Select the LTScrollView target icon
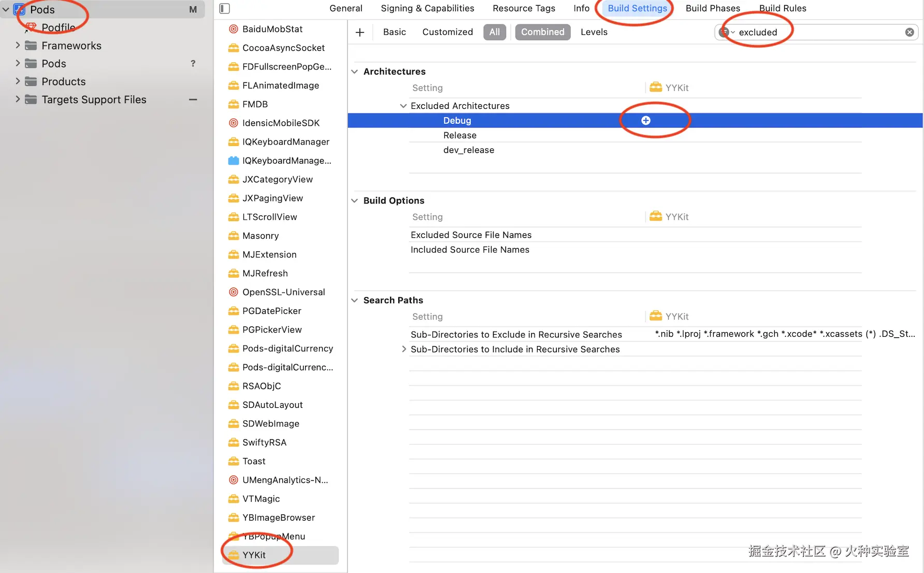 click(234, 217)
